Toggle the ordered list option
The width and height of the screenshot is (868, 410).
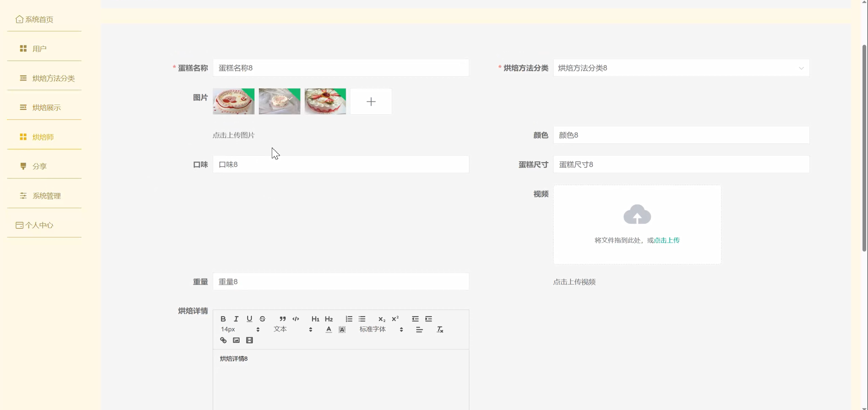[349, 319]
